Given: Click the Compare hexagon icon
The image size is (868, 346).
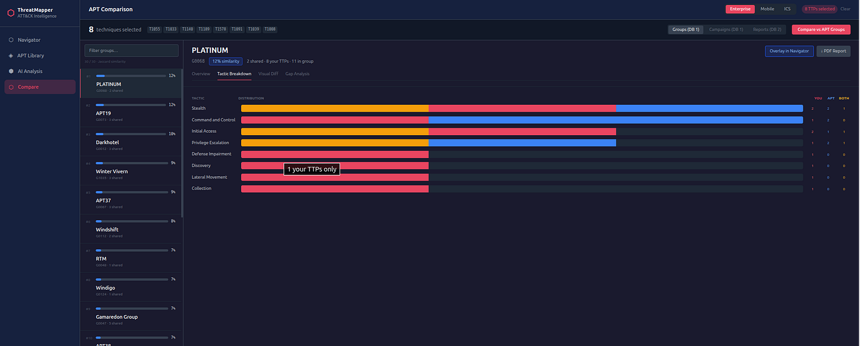Looking at the screenshot, I should click(11, 87).
